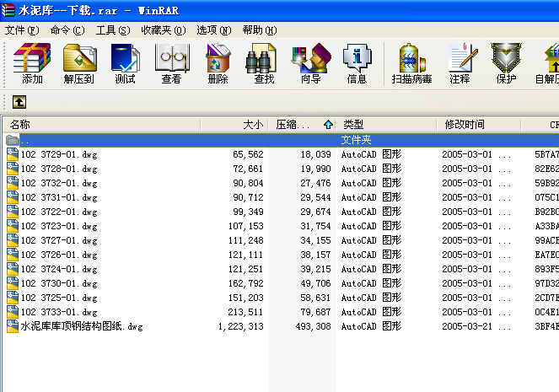Click the DWG icon of 102 3726-01.dwg
Image resolution: width=559 pixels, height=392 pixels.
[12, 254]
